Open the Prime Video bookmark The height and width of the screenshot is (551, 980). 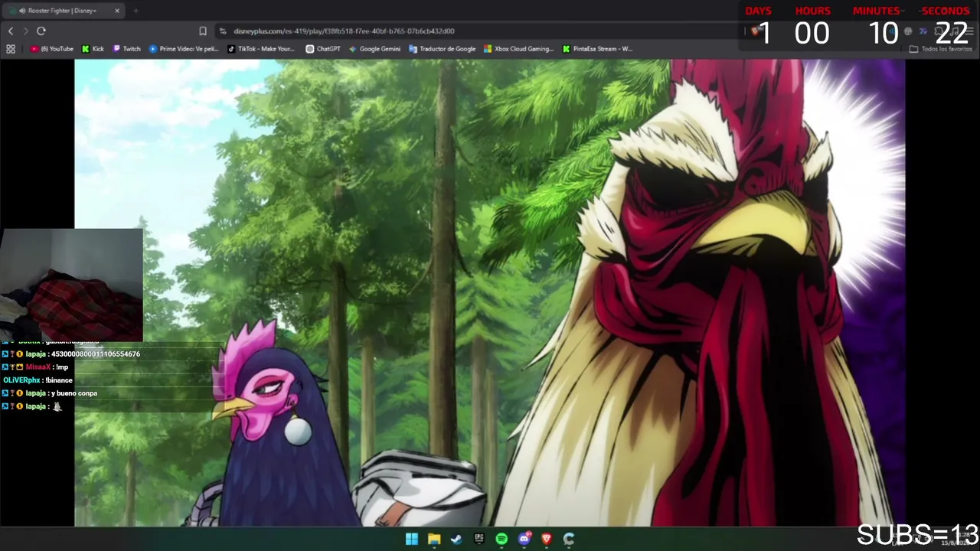[x=184, y=49]
